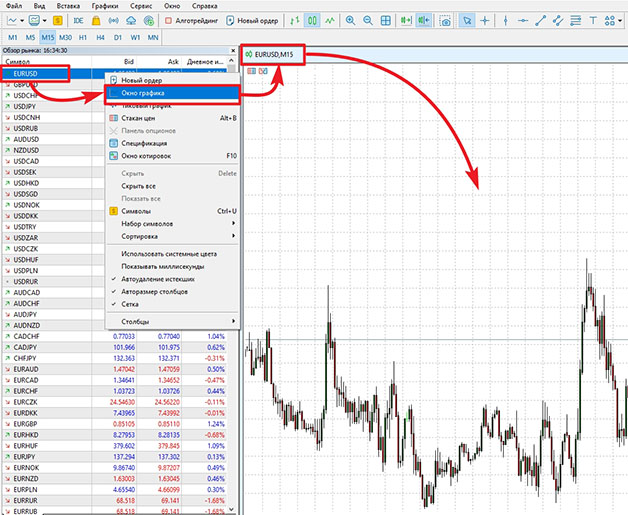The height and width of the screenshot is (515, 628).
Task: Click the Zoom Out magnifier icon
Action: [x=370, y=20]
